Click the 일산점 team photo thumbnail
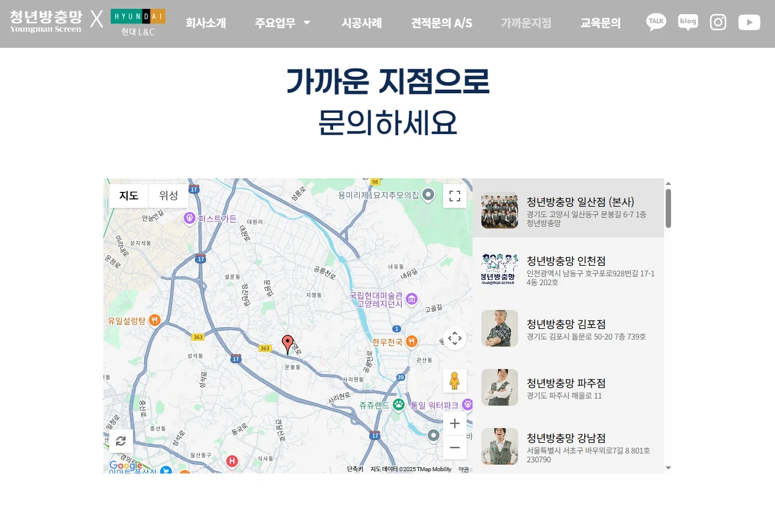775x532 pixels. (500, 210)
